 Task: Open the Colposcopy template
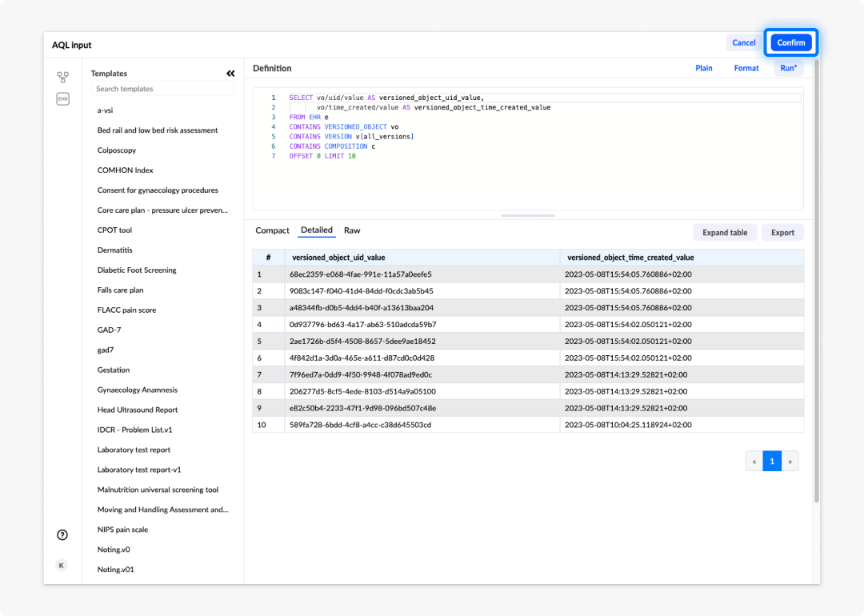pyautogui.click(x=117, y=150)
